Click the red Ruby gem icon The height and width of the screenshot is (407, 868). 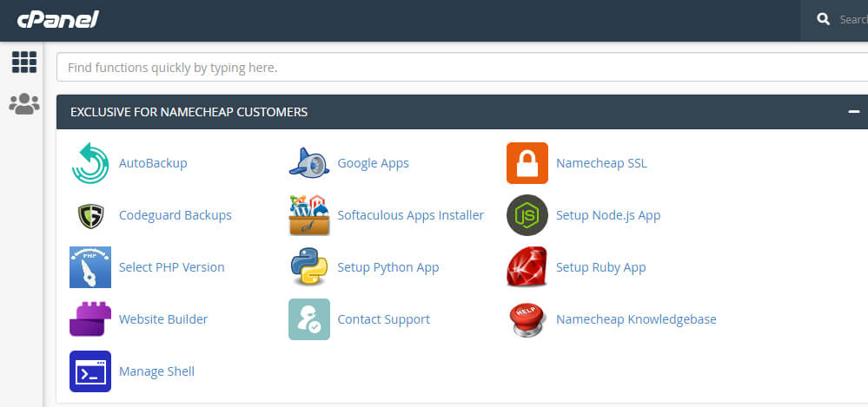point(527,267)
